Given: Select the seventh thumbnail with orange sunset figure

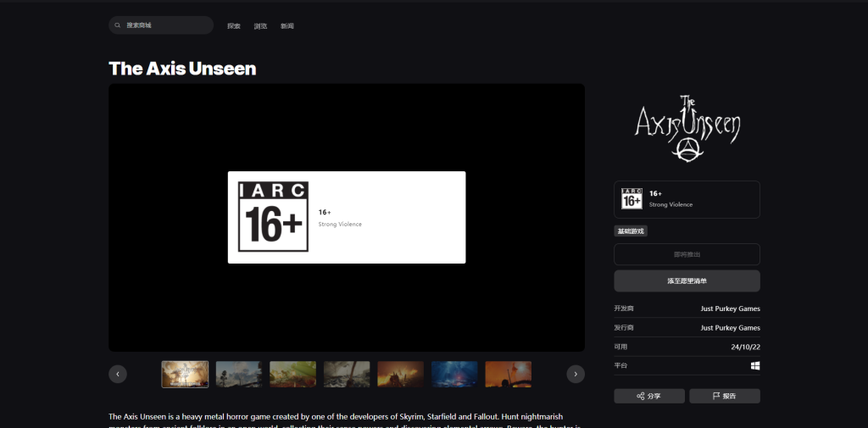Looking at the screenshot, I should pyautogui.click(x=509, y=375).
